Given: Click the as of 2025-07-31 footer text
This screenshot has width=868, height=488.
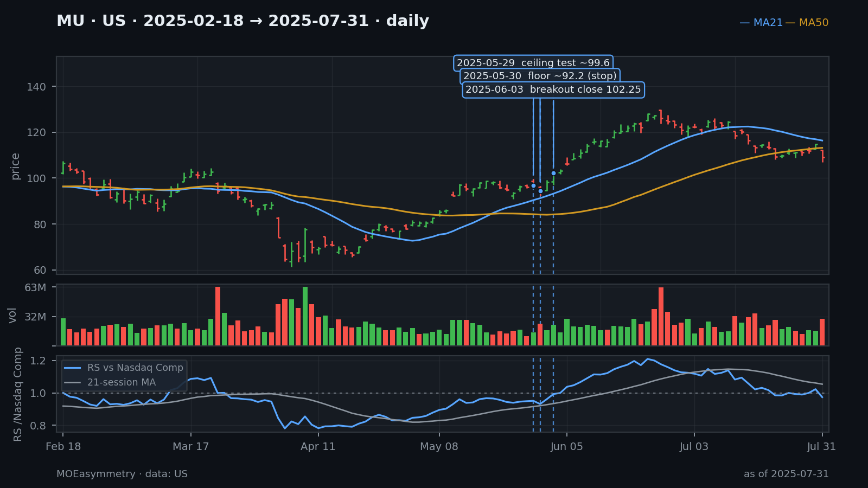Looking at the screenshot, I should click(786, 474).
